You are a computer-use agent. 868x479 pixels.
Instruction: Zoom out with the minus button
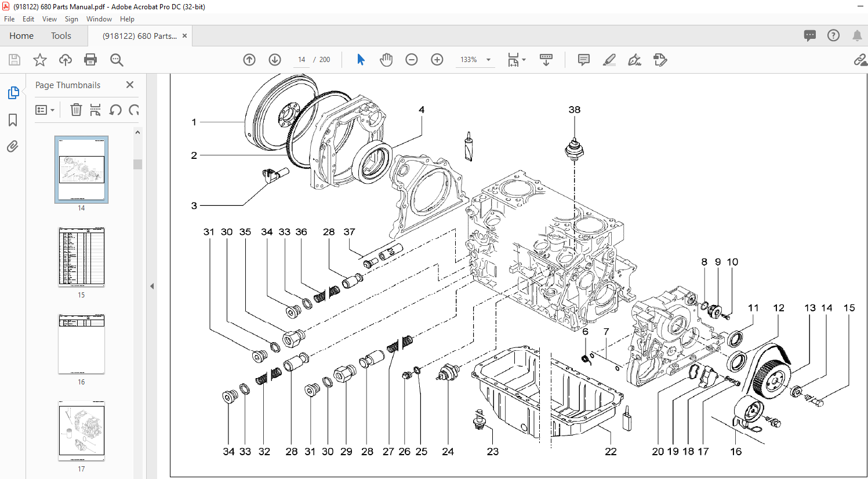(x=412, y=60)
